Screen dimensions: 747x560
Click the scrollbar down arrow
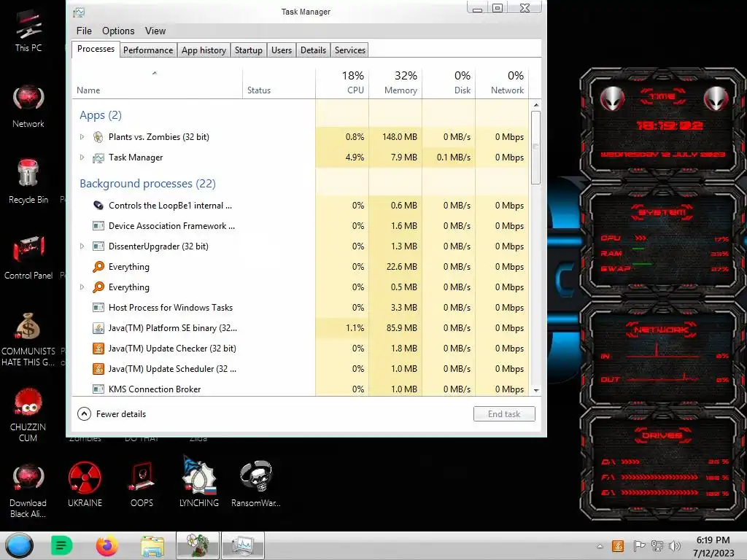tap(536, 391)
